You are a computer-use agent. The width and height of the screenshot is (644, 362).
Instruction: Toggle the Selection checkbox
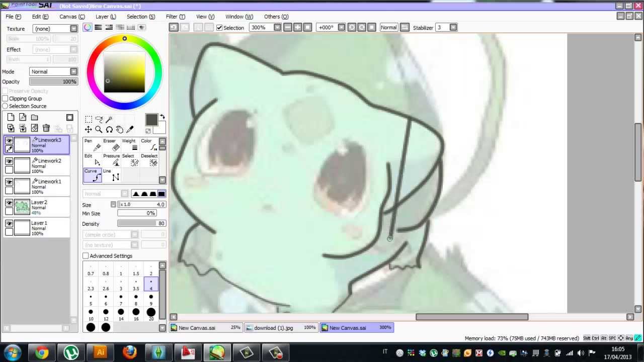(x=219, y=28)
